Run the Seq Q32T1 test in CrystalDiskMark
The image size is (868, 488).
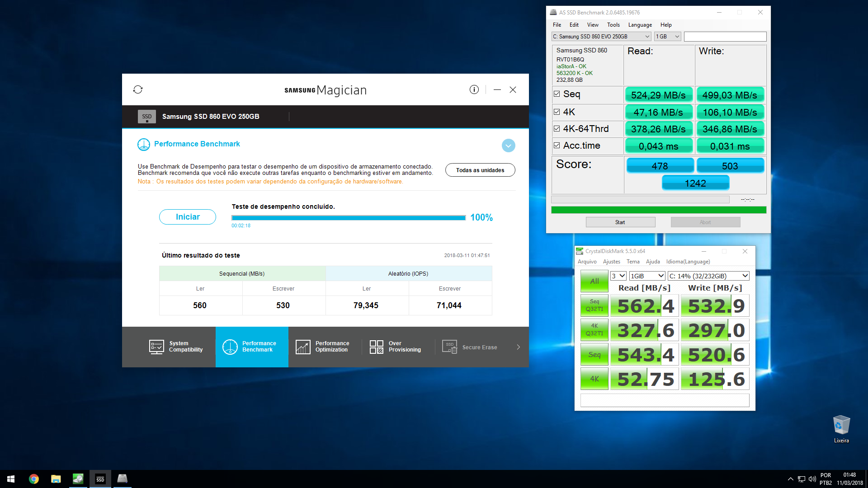click(x=594, y=305)
